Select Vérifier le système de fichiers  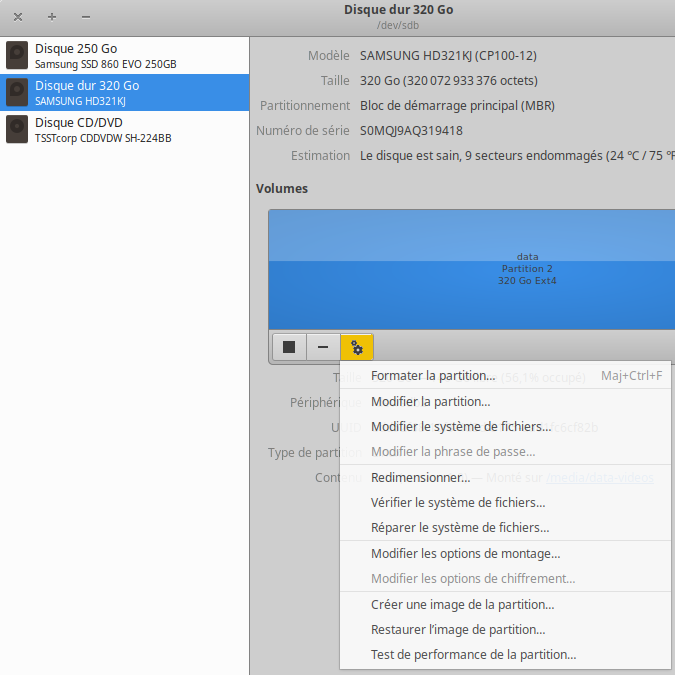coord(505,502)
